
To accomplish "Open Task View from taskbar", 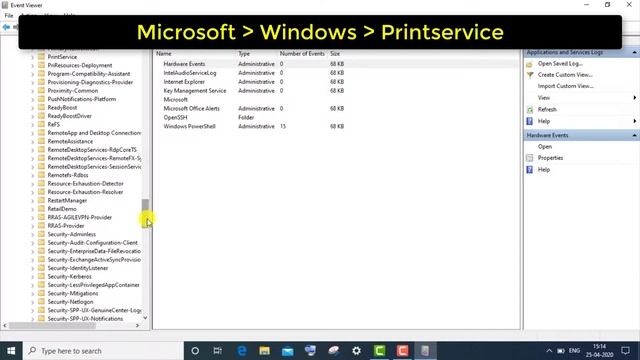I will click(218, 351).
